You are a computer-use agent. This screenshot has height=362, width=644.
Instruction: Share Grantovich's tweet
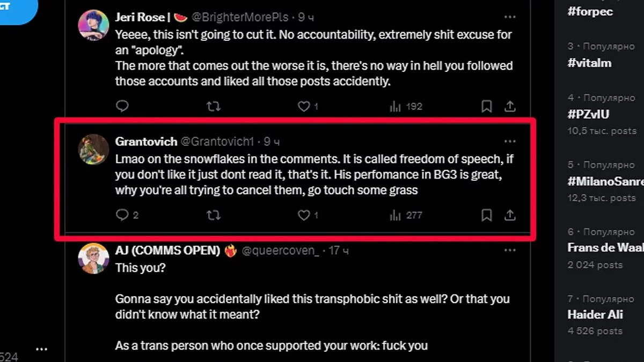[510, 216]
